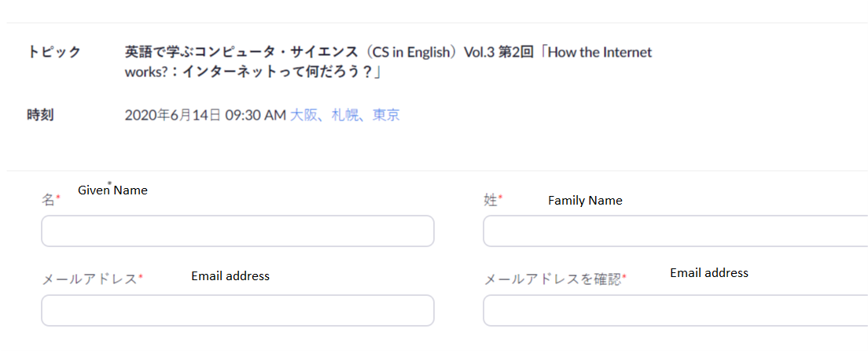Click the red asterisk after メールアドレスを確認
Screen dimensions: 868x351
624,276
